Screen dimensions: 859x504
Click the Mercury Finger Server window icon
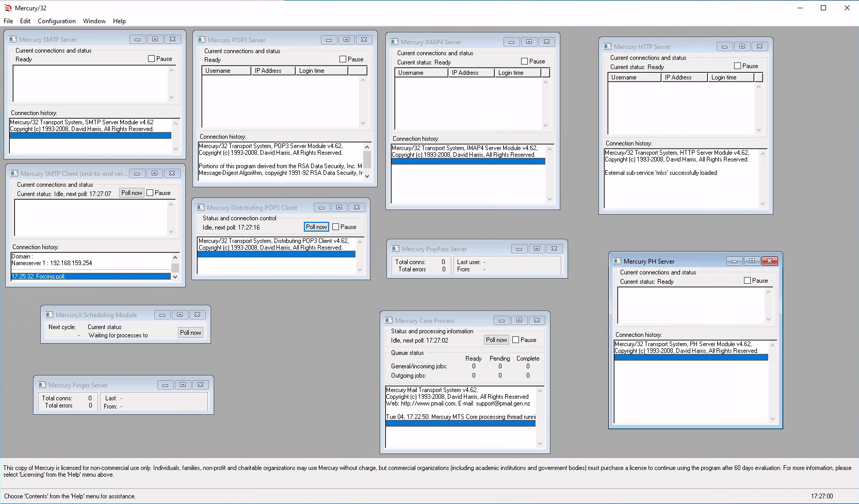click(x=42, y=385)
